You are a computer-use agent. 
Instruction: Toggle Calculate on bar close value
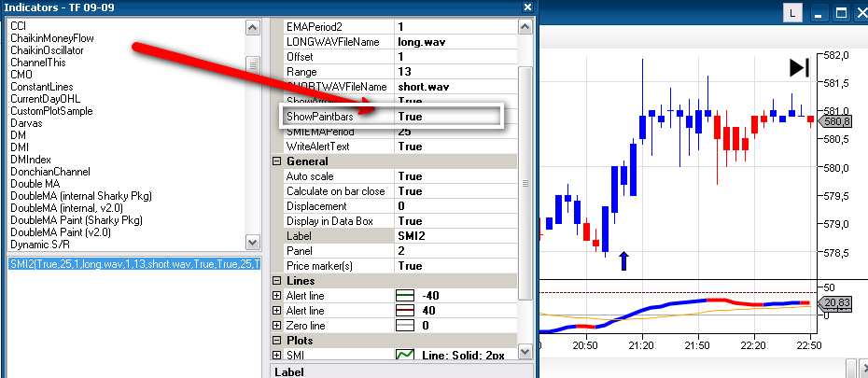click(x=455, y=191)
